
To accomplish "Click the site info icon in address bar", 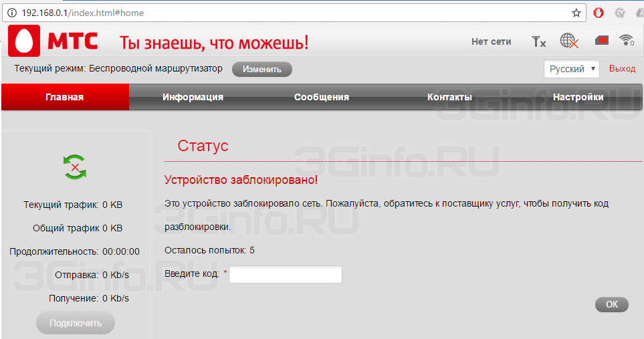I will (x=11, y=13).
